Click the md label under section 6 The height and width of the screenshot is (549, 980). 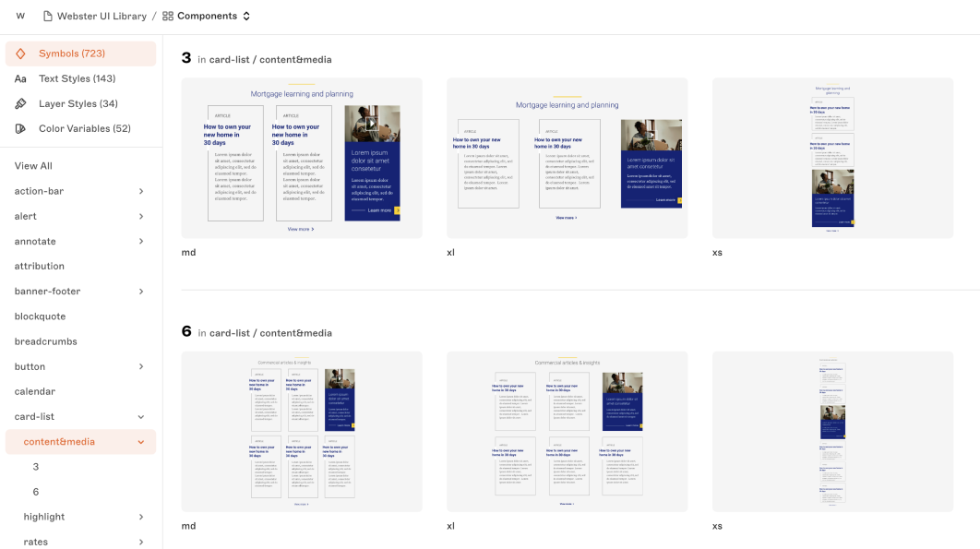(189, 526)
